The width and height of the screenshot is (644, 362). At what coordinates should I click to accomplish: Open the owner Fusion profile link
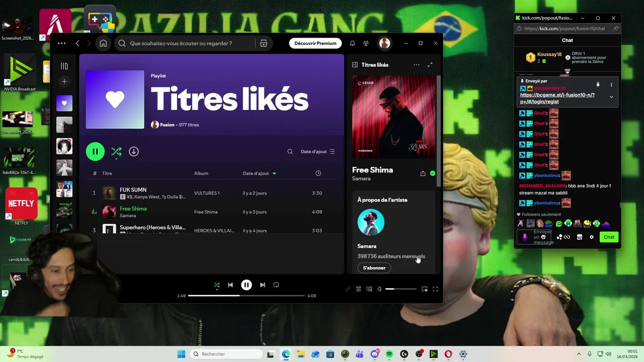167,125
